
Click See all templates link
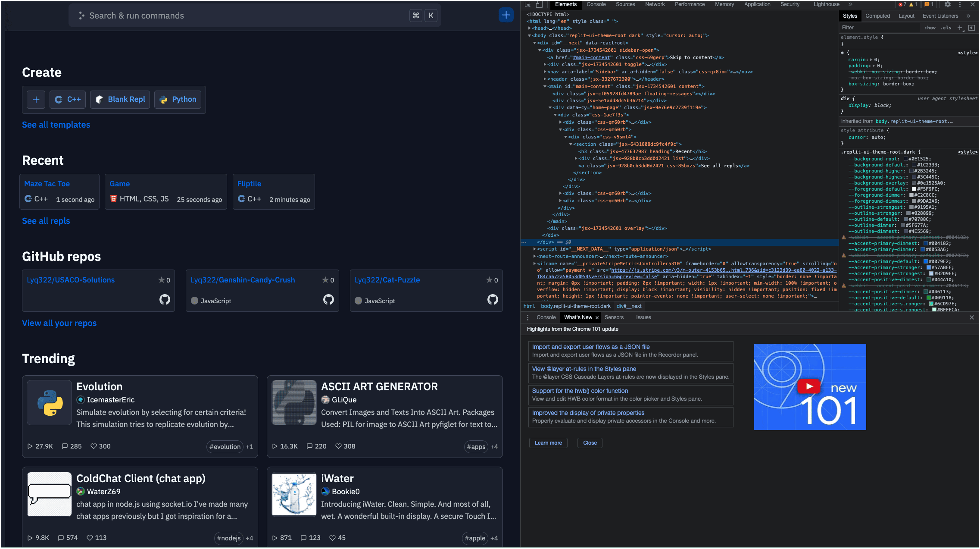(x=56, y=125)
